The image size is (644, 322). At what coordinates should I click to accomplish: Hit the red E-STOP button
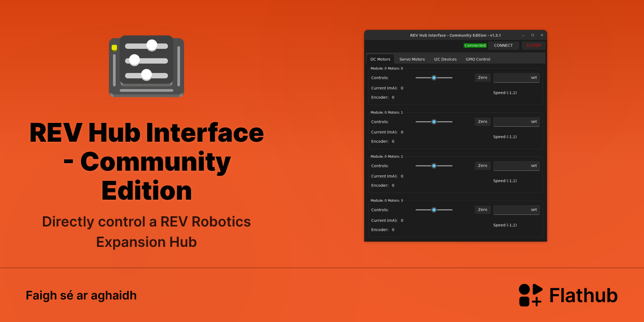coord(533,46)
